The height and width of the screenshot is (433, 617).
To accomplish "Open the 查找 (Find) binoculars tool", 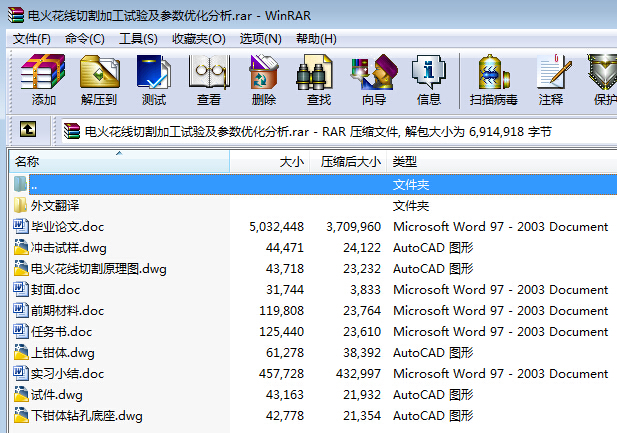I will pyautogui.click(x=314, y=72).
